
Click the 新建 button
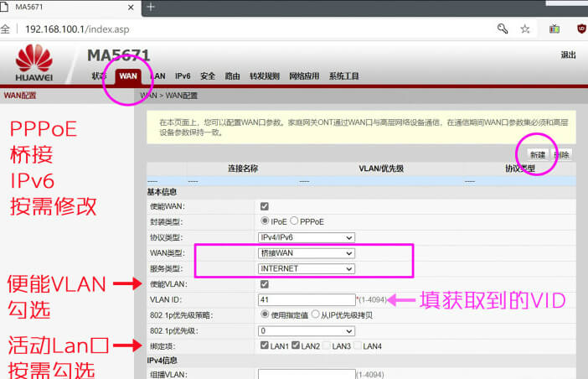click(x=538, y=154)
